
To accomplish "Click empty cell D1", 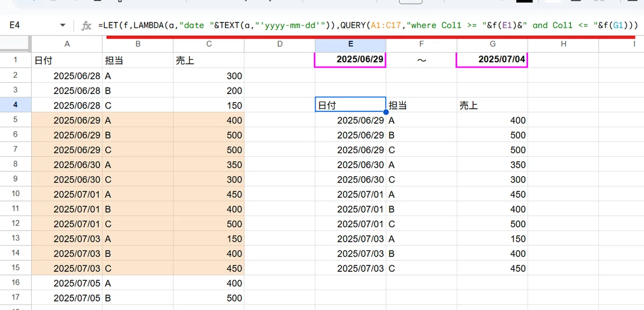I will click(x=280, y=60).
